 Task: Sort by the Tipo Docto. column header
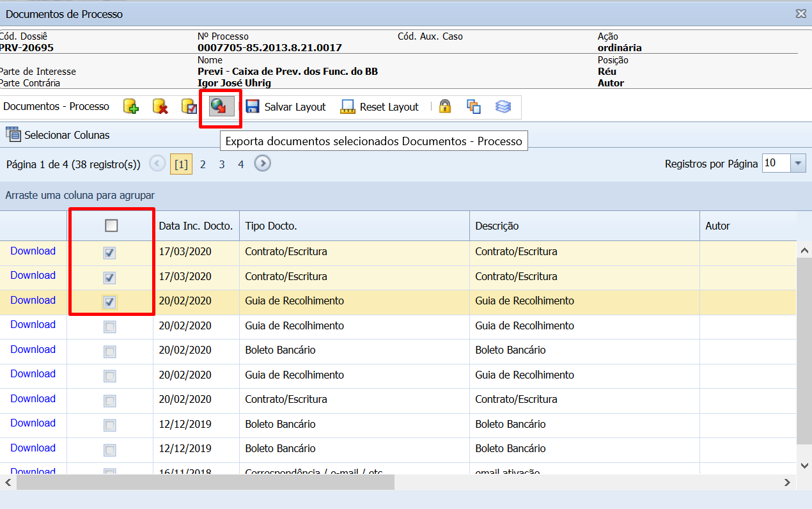(x=354, y=226)
